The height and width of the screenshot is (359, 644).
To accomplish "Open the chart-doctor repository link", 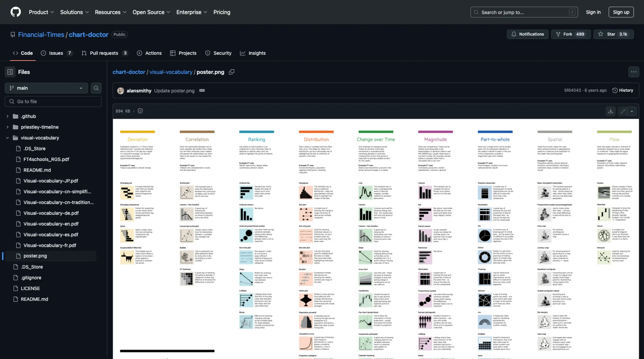I will (89, 34).
